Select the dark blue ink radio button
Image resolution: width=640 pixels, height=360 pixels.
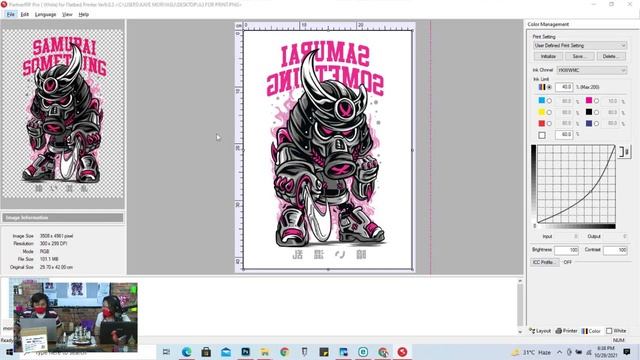[597, 123]
